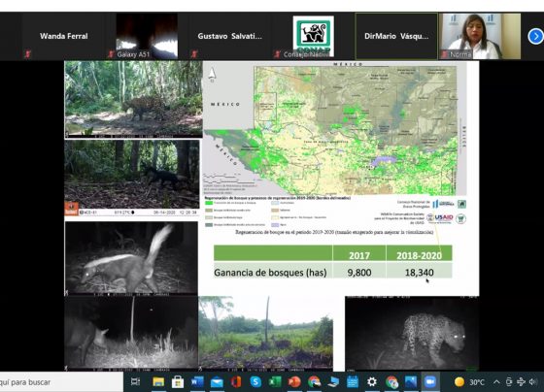The image size is (544, 392).
Task: Launch the Office app from the taskbar
Action: coord(236,382)
